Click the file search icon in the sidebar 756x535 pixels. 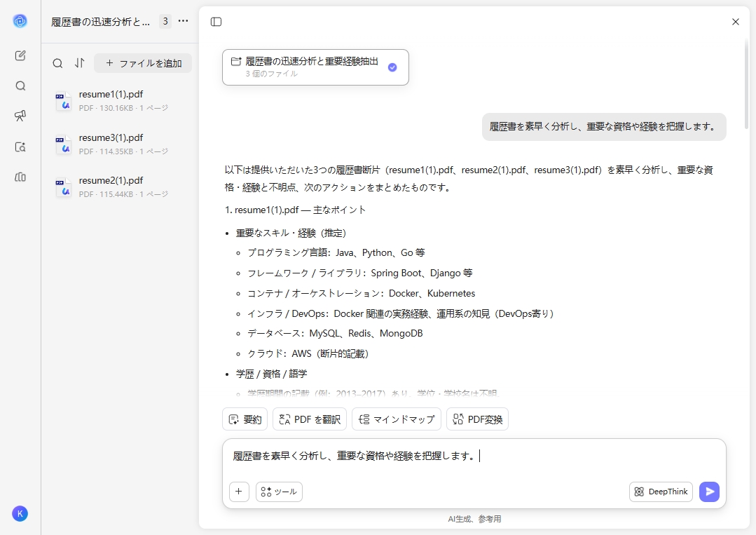[x=20, y=146]
